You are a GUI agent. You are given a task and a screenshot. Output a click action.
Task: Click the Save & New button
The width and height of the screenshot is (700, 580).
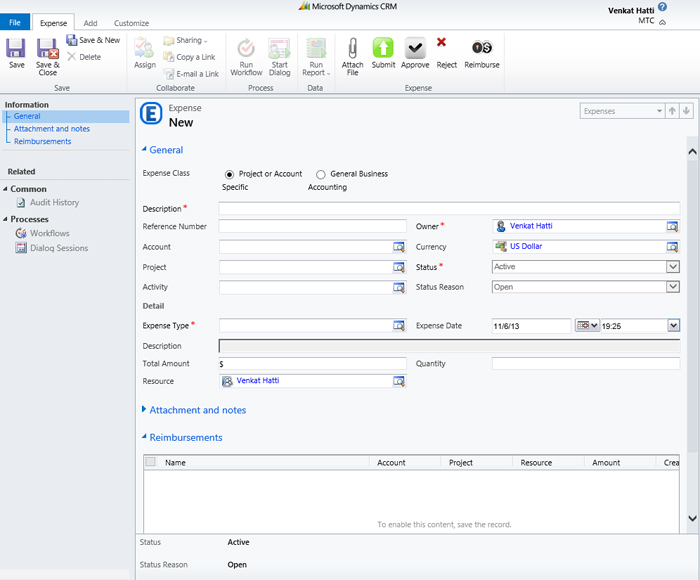pyautogui.click(x=94, y=40)
